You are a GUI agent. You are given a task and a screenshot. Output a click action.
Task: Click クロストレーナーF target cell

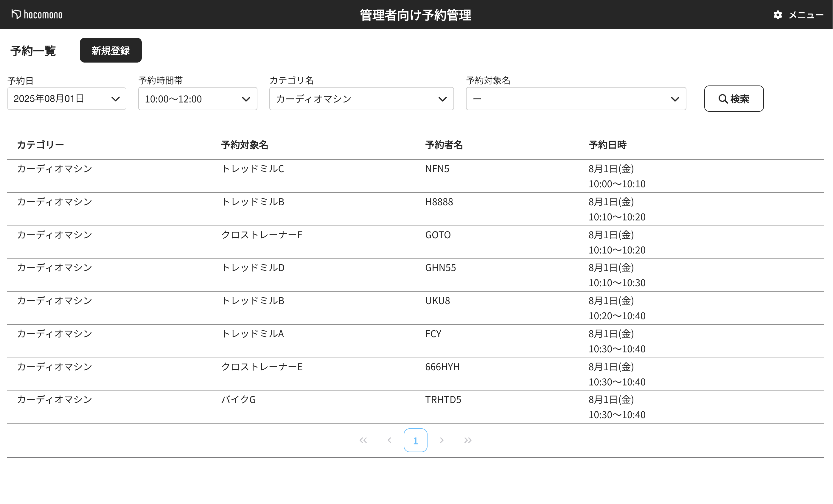click(x=262, y=235)
